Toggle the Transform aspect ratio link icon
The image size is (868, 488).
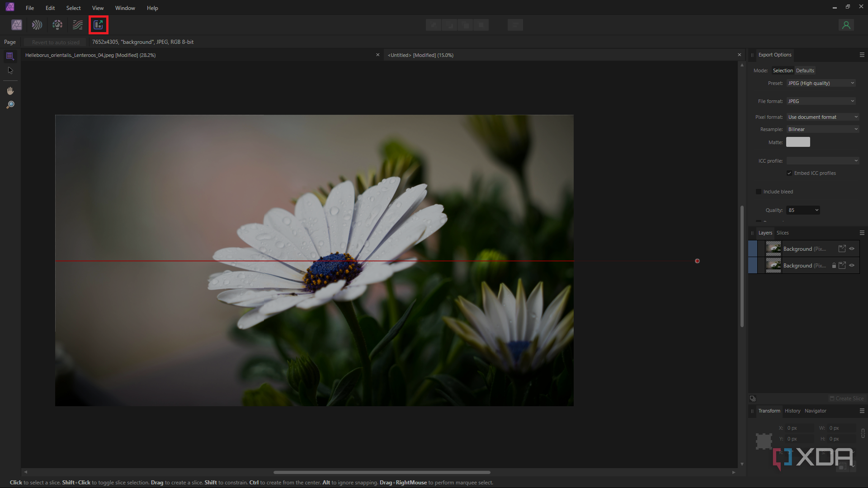[x=863, y=433]
